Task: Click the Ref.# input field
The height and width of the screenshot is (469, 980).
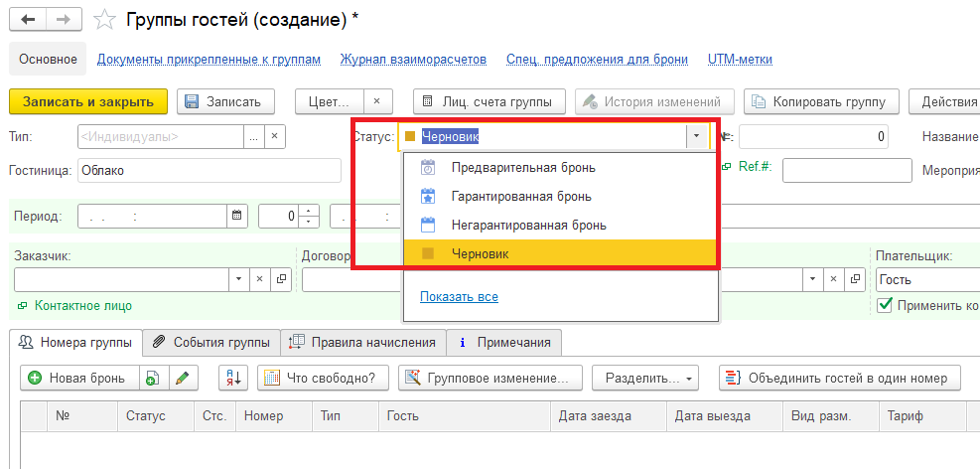Action: tap(847, 170)
